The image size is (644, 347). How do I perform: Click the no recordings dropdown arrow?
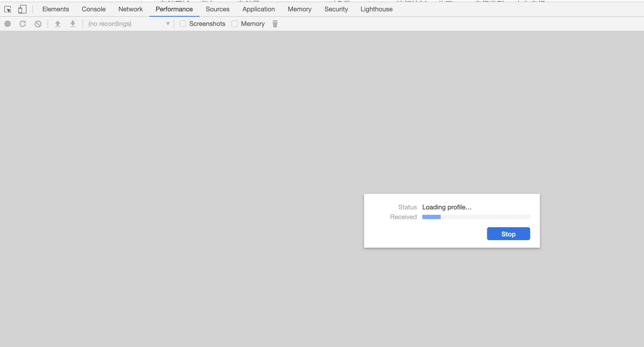(x=168, y=23)
